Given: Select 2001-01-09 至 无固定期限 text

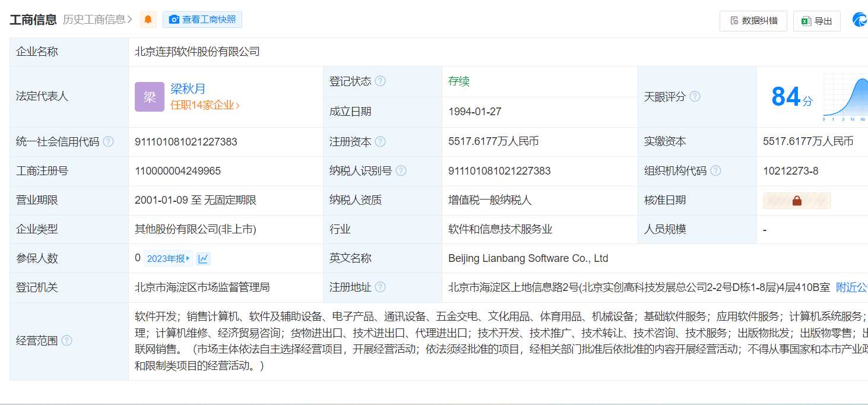Looking at the screenshot, I should tap(195, 200).
